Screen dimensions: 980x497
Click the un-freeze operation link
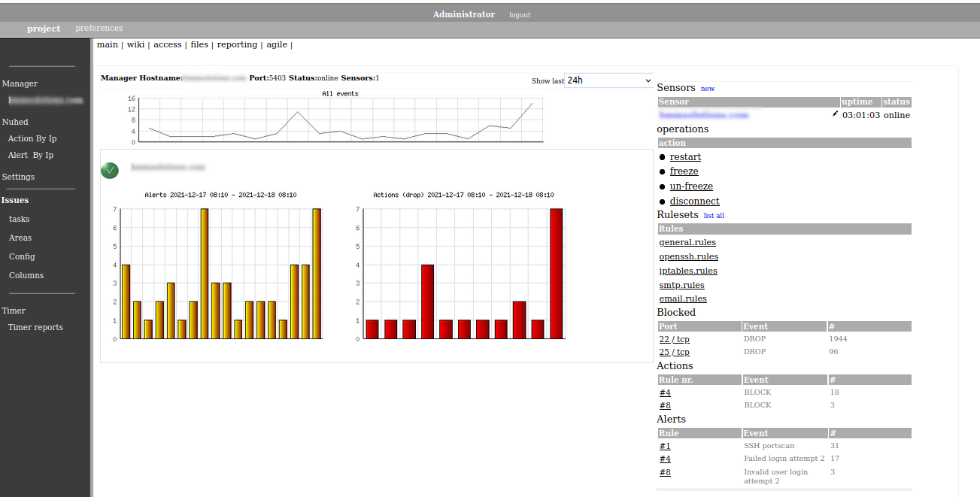pyautogui.click(x=691, y=186)
